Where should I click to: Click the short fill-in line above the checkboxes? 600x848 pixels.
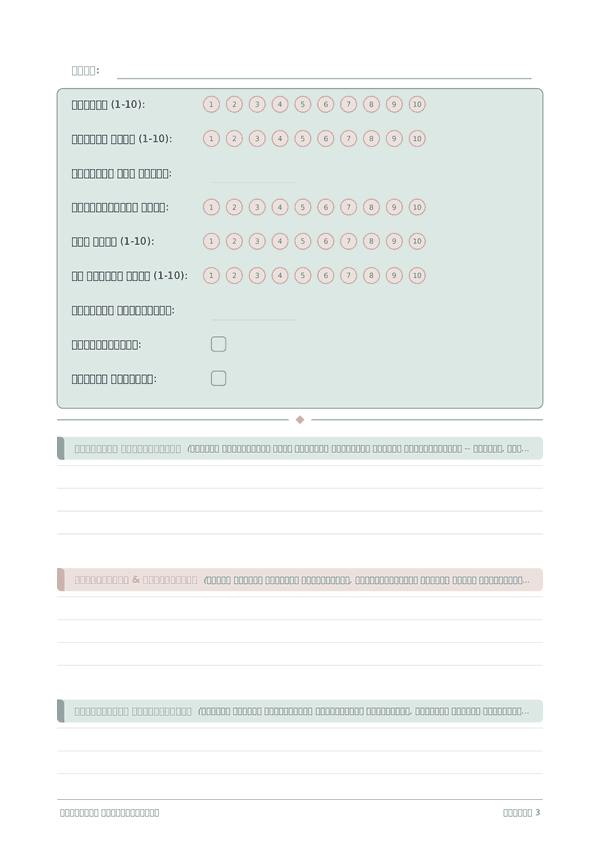point(254,319)
